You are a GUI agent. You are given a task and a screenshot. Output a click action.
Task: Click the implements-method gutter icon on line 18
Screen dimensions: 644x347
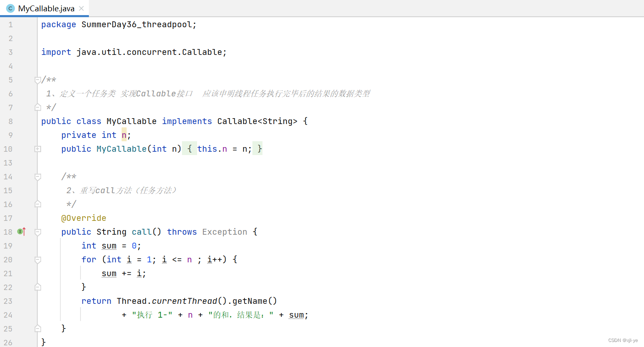pyautogui.click(x=21, y=231)
